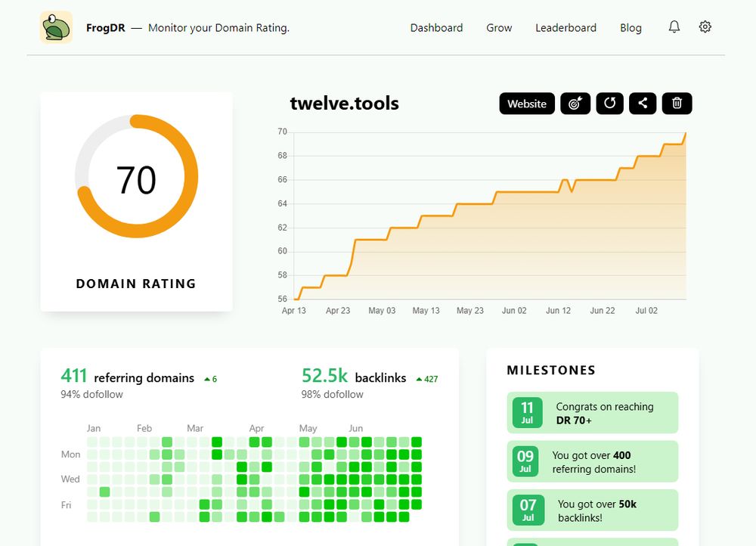The width and height of the screenshot is (756, 546).
Task: Open the DR 70+ milestone card
Action: (x=593, y=413)
